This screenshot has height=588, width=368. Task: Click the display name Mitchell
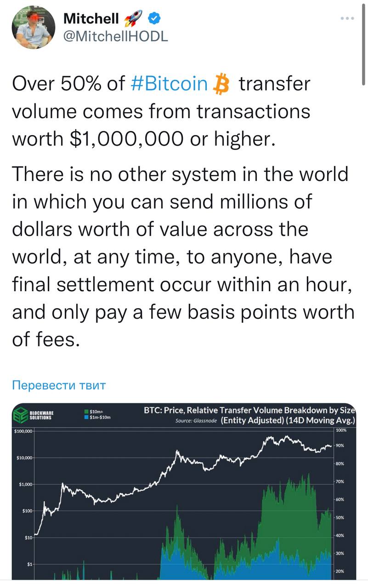pyautogui.click(x=91, y=18)
